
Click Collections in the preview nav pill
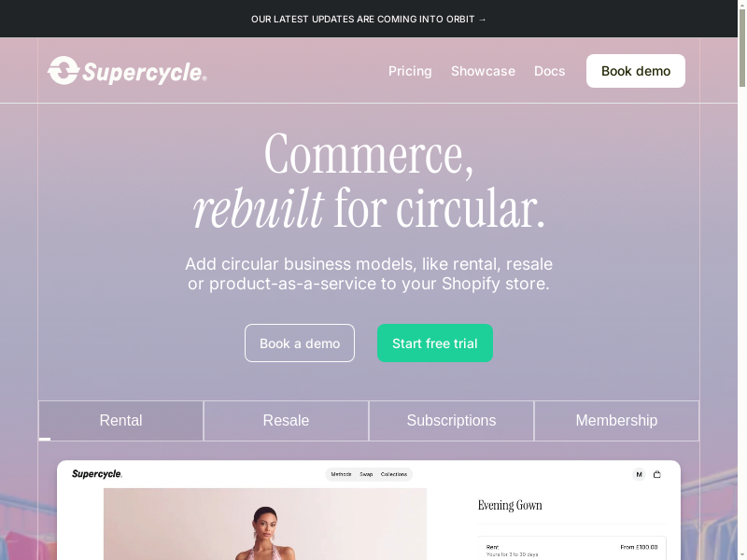click(394, 474)
